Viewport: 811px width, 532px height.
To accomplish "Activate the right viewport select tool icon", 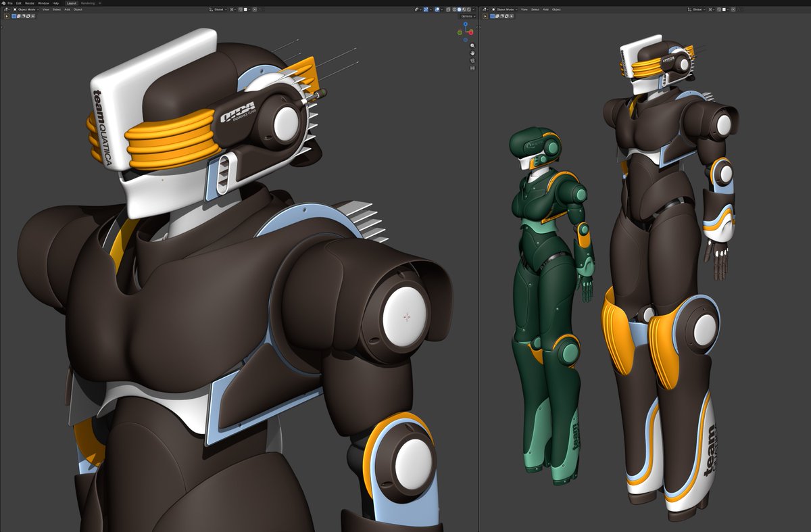I will click(485, 16).
